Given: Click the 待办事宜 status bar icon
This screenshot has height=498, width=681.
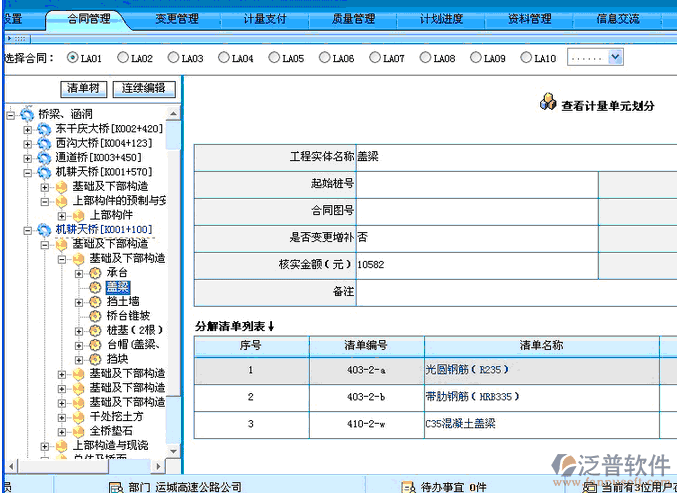Looking at the screenshot, I should [406, 487].
